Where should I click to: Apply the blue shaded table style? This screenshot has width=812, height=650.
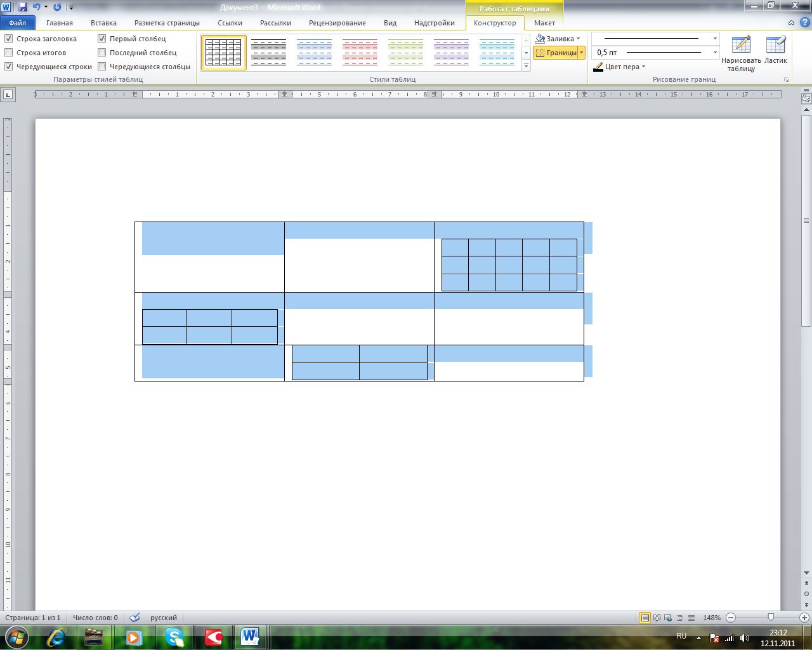point(314,52)
